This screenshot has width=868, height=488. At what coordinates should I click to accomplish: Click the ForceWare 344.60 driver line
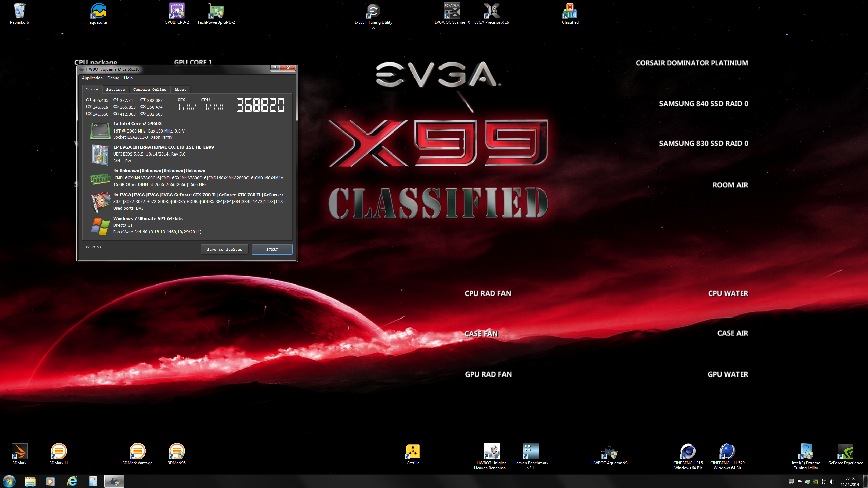(157, 232)
